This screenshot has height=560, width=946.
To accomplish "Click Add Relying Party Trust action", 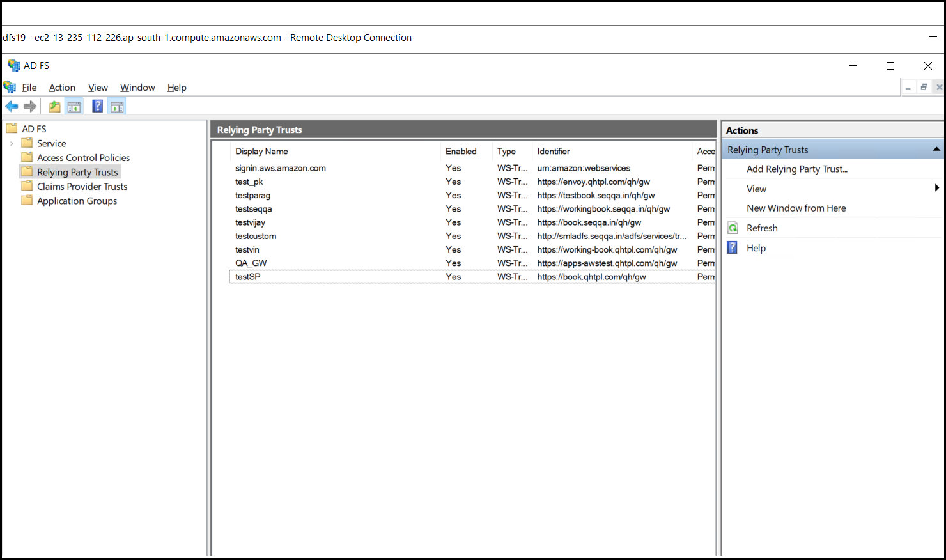I will click(x=797, y=169).
